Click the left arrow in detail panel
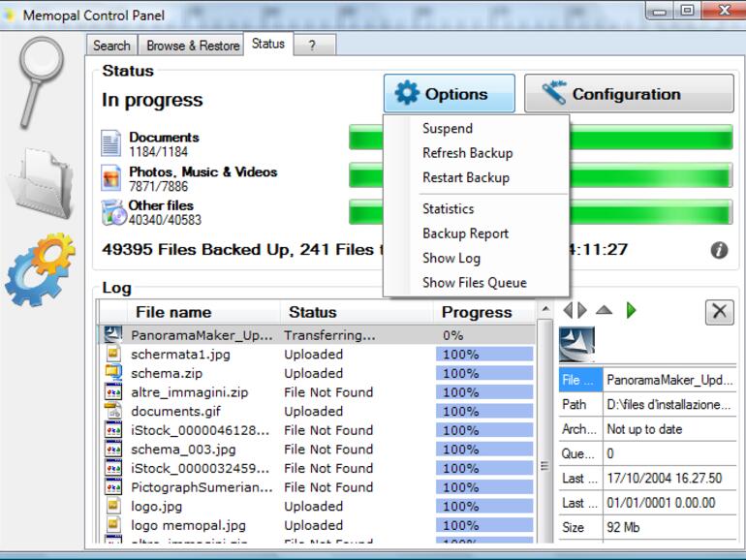 tap(567, 311)
